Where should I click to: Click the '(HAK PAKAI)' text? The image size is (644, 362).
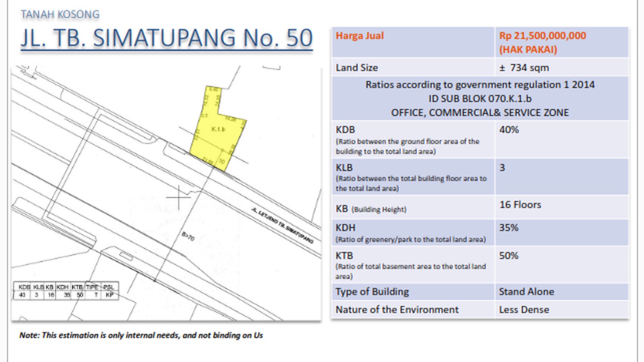[x=528, y=50]
